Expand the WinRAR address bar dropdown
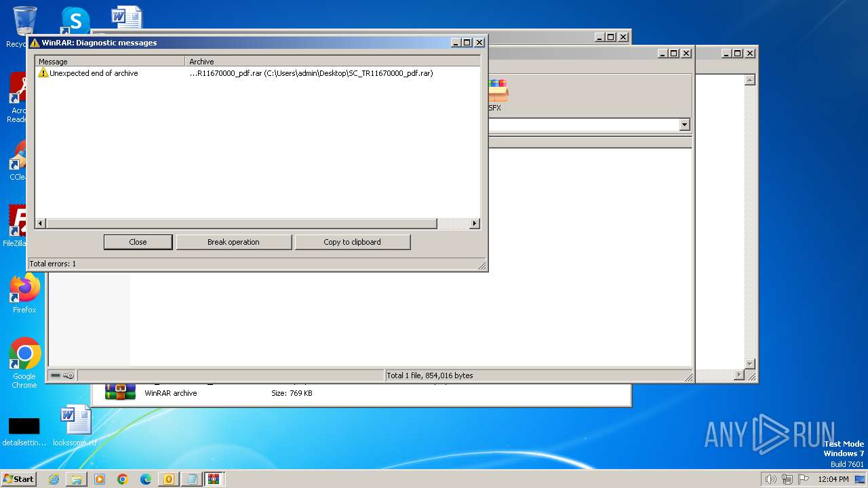The image size is (868, 488). click(x=684, y=125)
